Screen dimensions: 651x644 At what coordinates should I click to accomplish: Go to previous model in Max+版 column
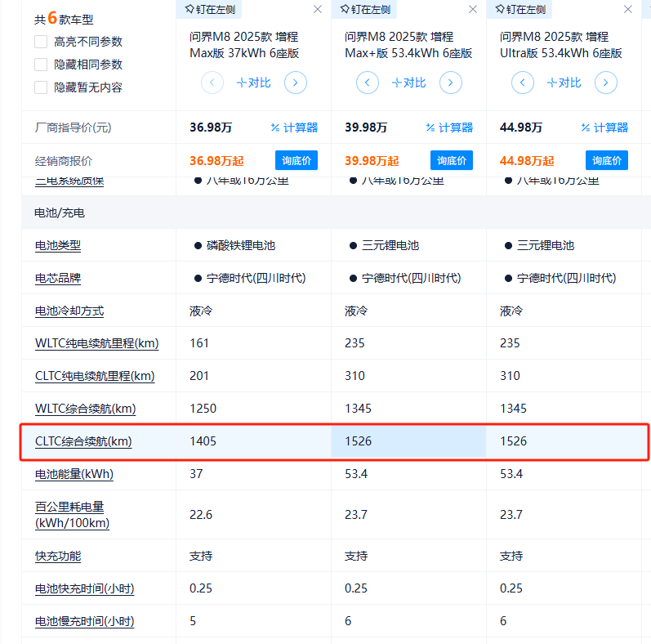(x=368, y=83)
